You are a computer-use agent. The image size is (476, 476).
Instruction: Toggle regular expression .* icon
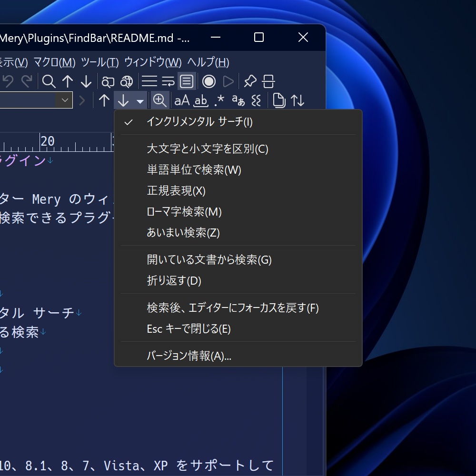(219, 100)
